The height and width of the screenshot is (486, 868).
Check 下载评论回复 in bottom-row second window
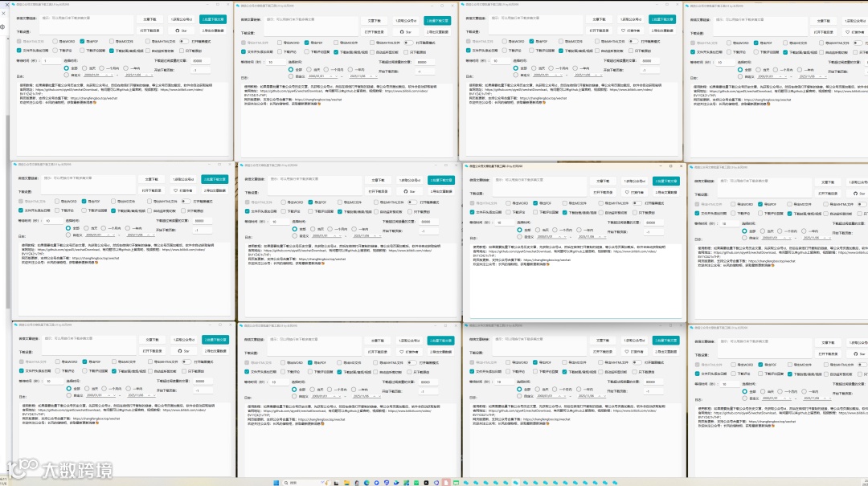pyautogui.click(x=310, y=371)
